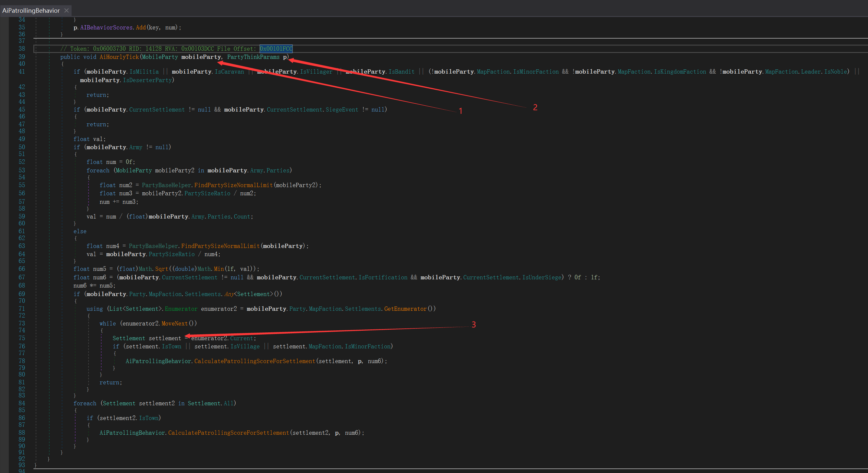Go to the IsBandit property on line 41
Viewport: 868px width, 473px height.
(401, 72)
